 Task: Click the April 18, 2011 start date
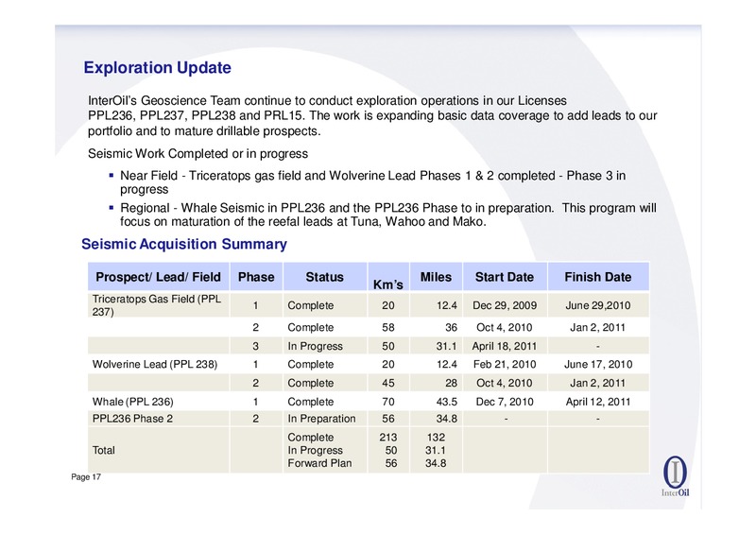505,346
